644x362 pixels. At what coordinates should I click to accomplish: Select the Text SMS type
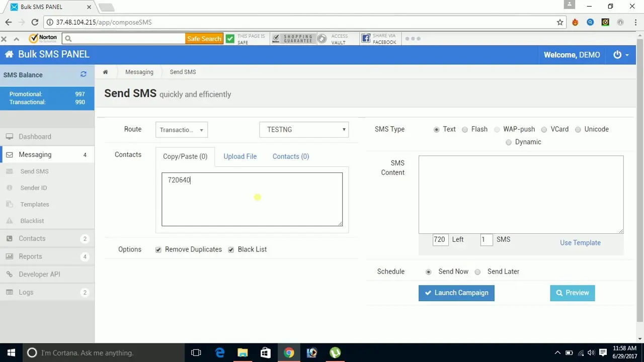pyautogui.click(x=436, y=130)
